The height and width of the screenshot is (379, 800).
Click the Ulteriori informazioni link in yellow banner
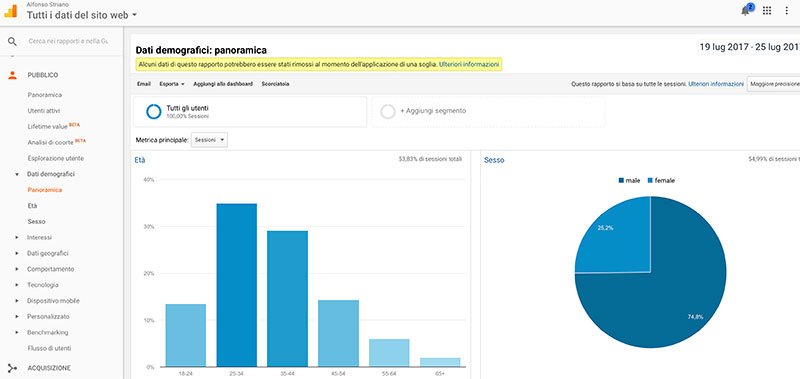coord(469,64)
